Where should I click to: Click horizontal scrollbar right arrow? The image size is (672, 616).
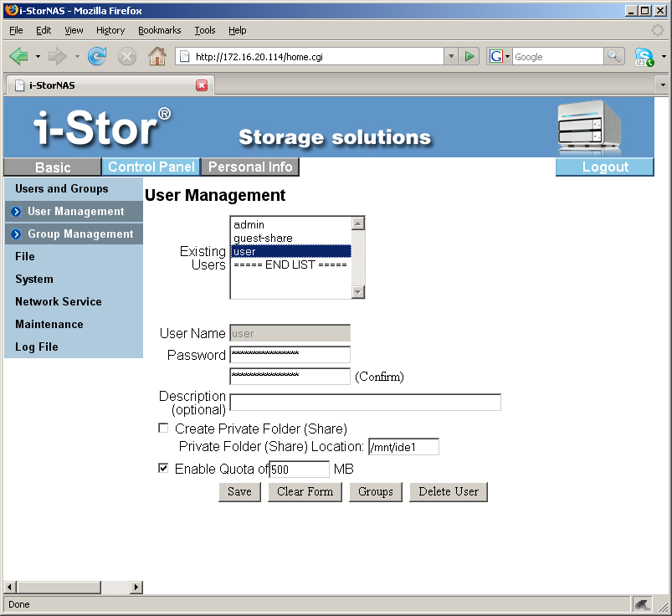coord(136,587)
